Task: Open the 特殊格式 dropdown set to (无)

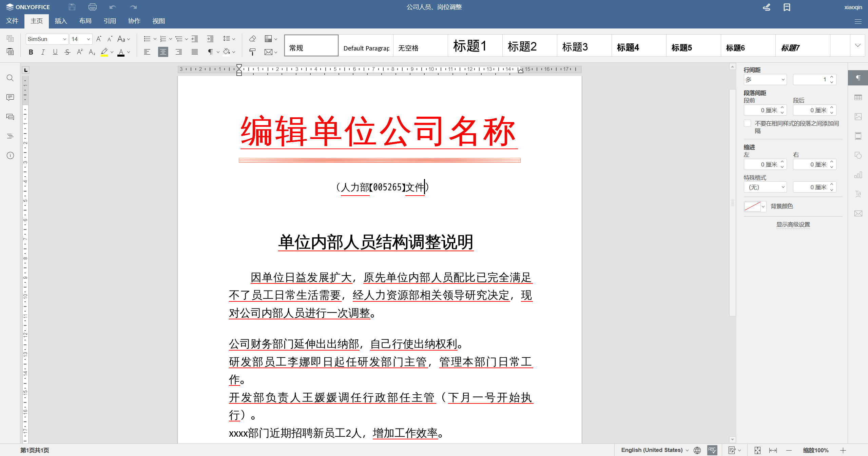Action: [765, 187]
